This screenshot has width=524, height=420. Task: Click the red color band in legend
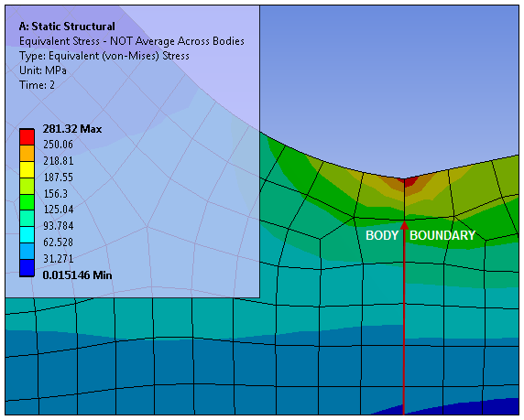[27, 137]
